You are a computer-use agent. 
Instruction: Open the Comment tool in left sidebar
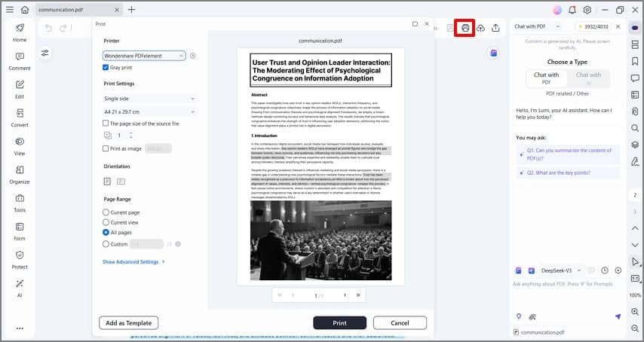20,61
